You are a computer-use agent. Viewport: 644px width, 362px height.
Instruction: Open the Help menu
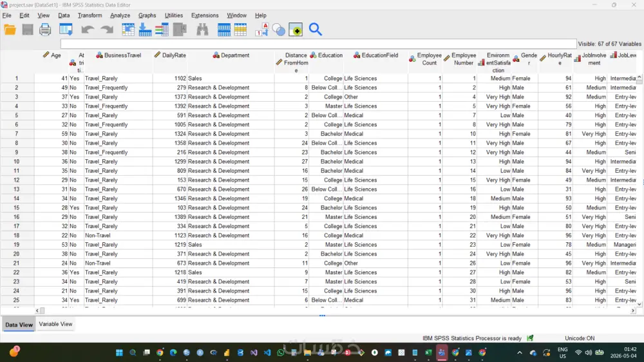[260, 15]
